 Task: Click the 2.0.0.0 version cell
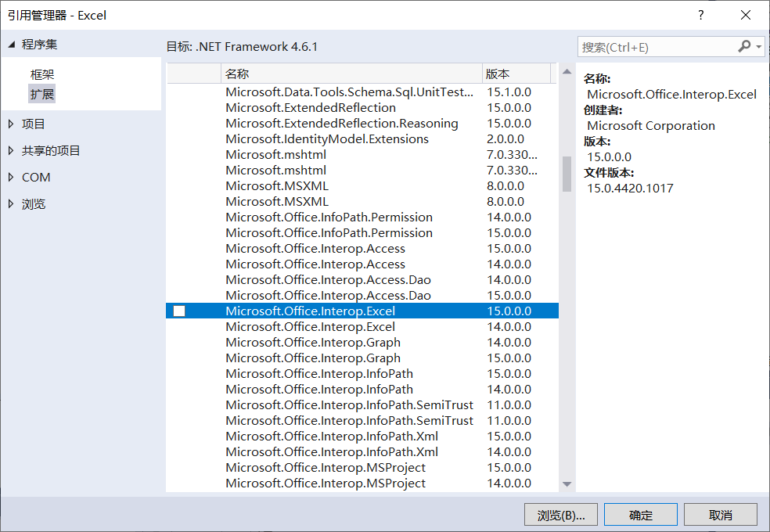506,139
